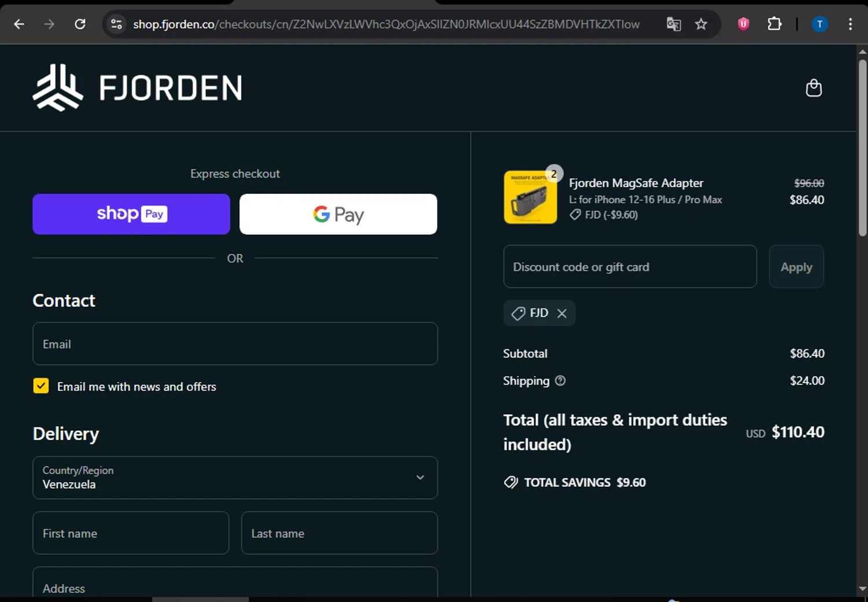Click the total price $110.40

point(798,432)
